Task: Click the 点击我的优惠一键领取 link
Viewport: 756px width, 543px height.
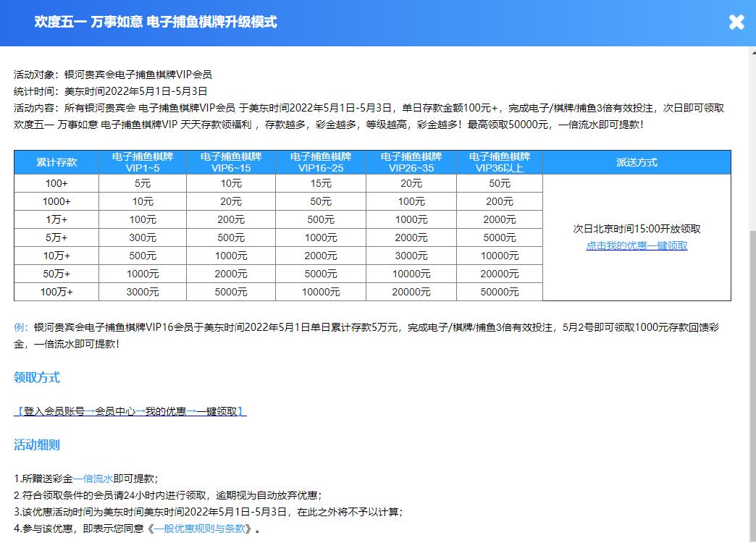Action: click(637, 245)
